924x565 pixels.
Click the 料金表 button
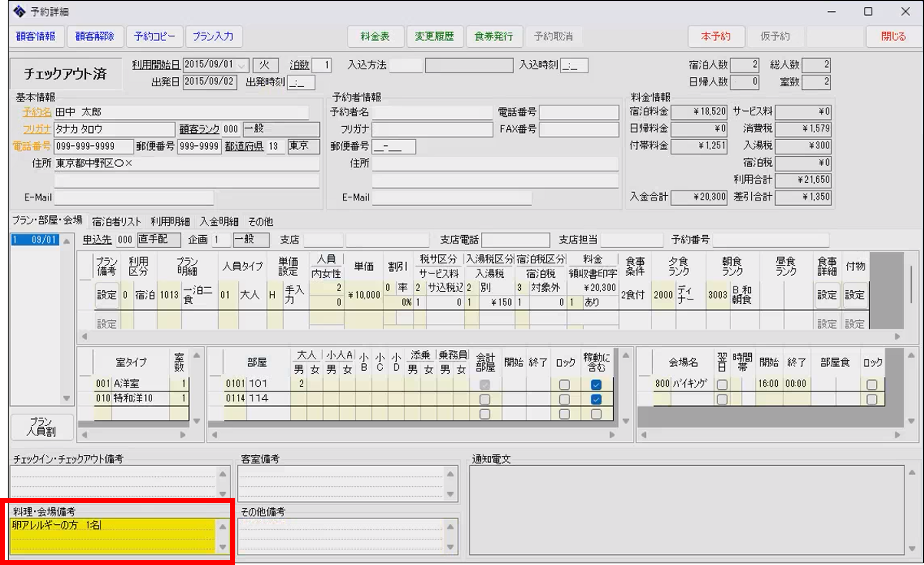point(375,36)
